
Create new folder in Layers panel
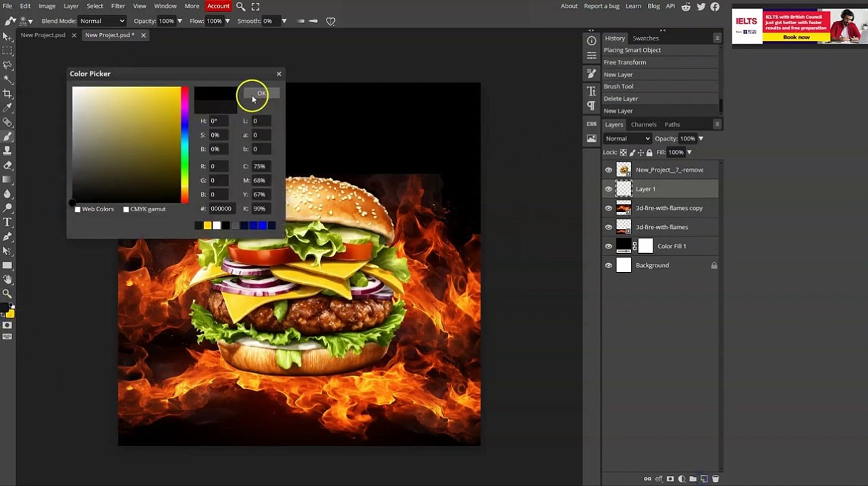tap(693, 479)
